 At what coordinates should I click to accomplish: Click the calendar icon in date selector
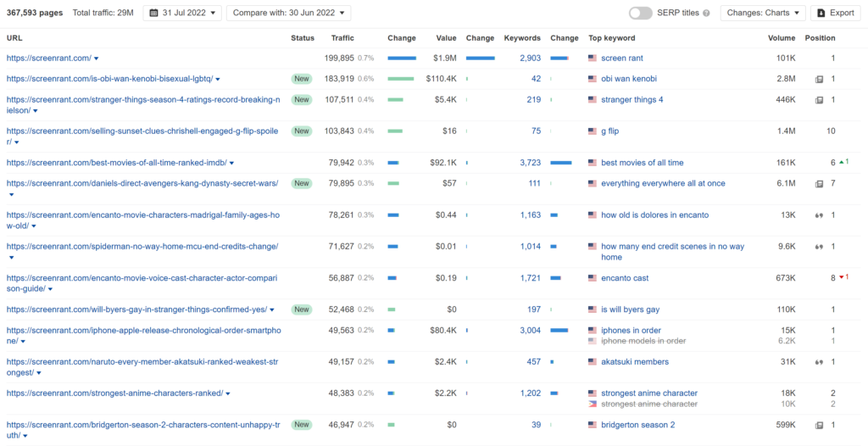(x=154, y=14)
